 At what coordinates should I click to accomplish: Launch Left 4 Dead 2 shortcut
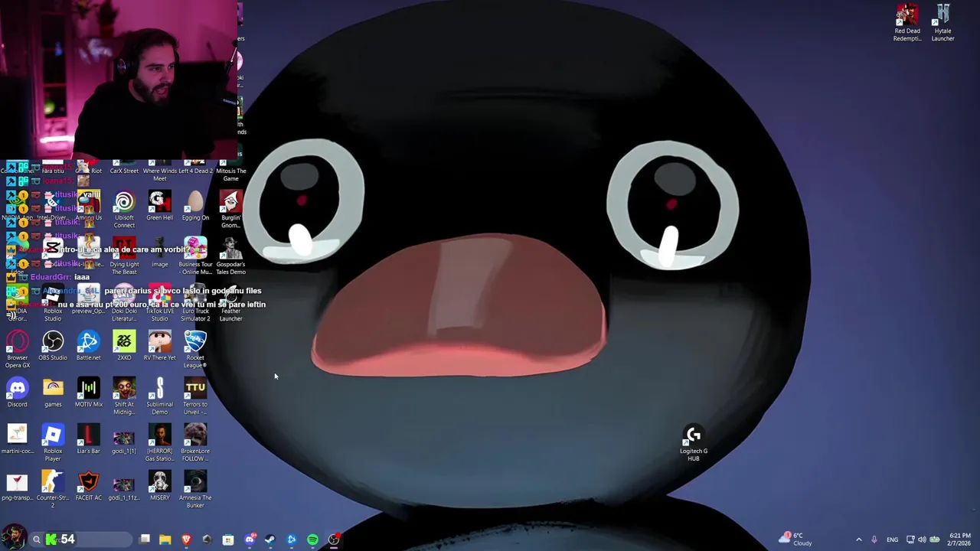coord(195,168)
